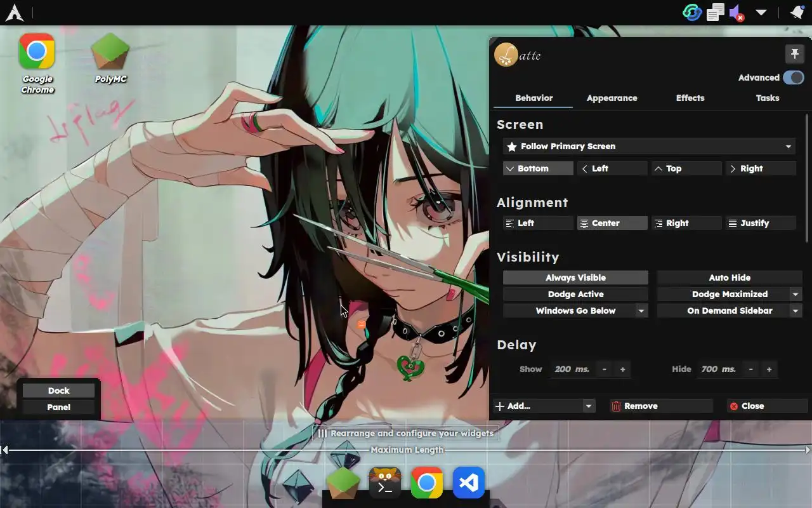Expand Windows Go Below dropdown arrow
The height and width of the screenshot is (508, 812).
click(641, 311)
